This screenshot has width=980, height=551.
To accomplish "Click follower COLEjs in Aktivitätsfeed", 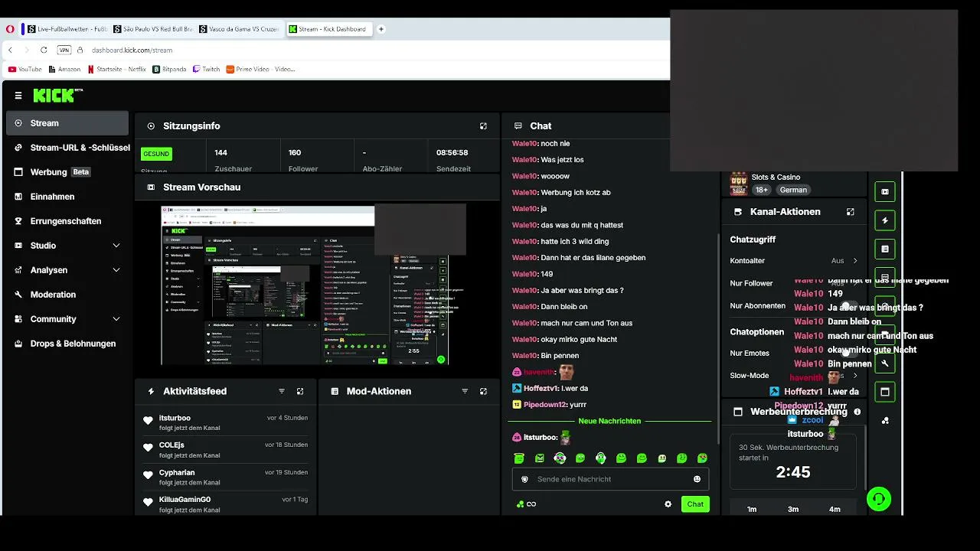I will [x=171, y=445].
